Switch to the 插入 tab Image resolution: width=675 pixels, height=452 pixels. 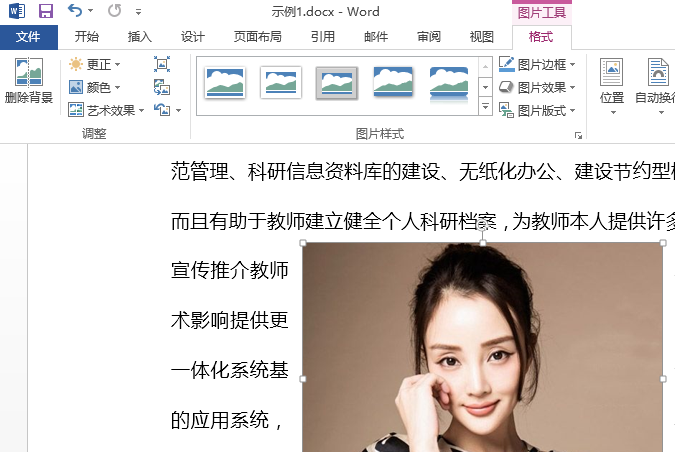pyautogui.click(x=139, y=37)
